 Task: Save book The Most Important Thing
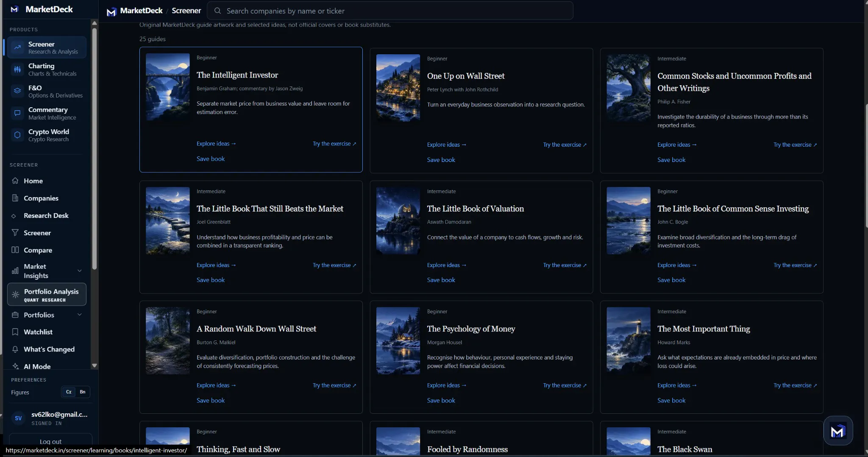(671, 400)
